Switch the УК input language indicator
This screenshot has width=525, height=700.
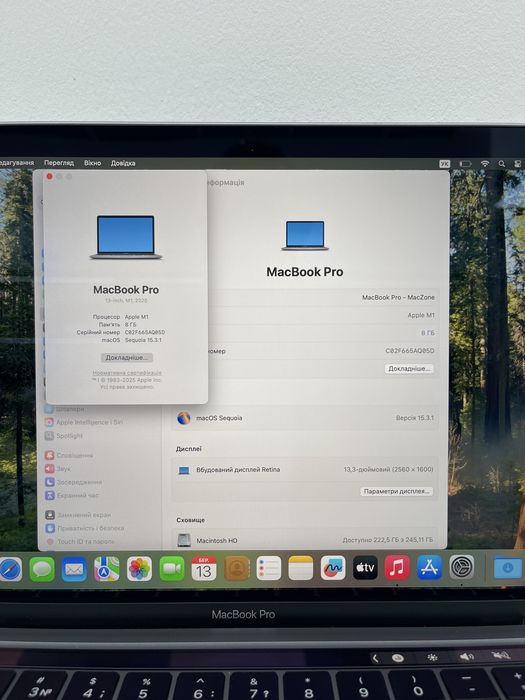coord(445,164)
